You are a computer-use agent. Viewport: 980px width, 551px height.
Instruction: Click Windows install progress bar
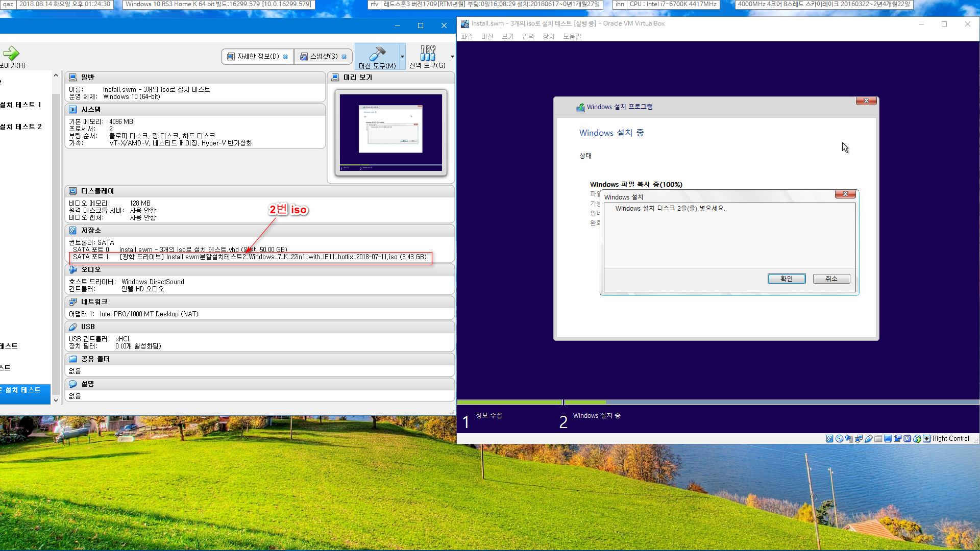pyautogui.click(x=718, y=403)
